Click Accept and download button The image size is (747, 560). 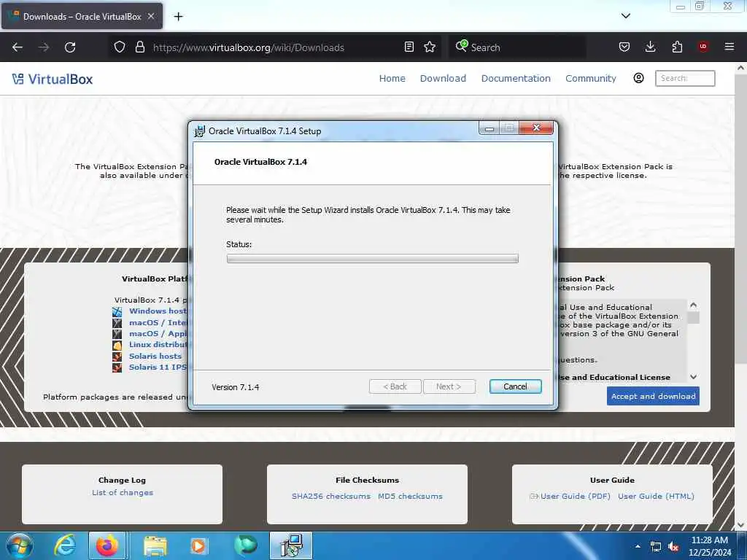(653, 396)
